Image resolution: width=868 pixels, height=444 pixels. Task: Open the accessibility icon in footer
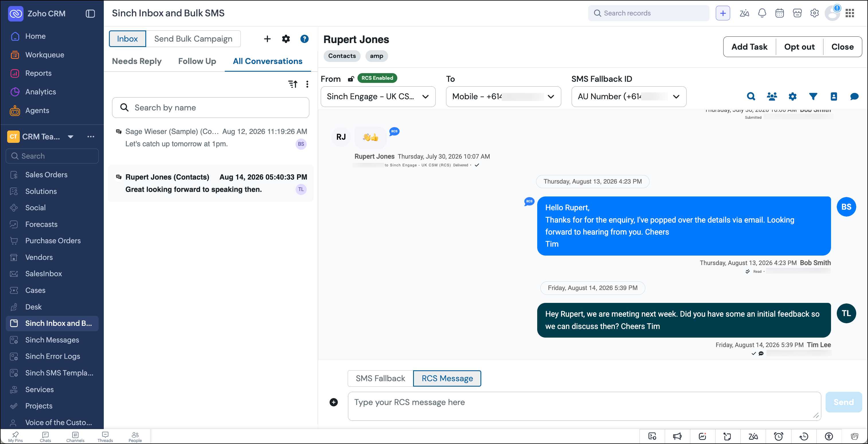(829, 436)
